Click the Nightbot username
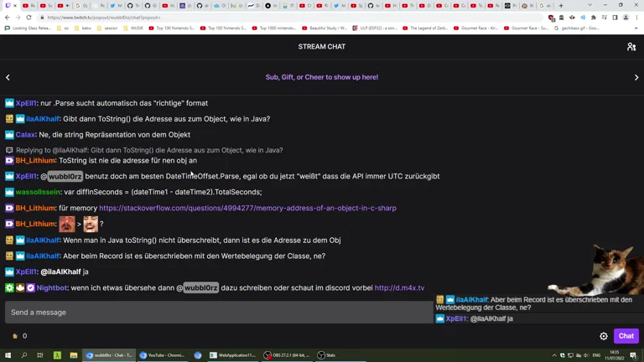 52,287
